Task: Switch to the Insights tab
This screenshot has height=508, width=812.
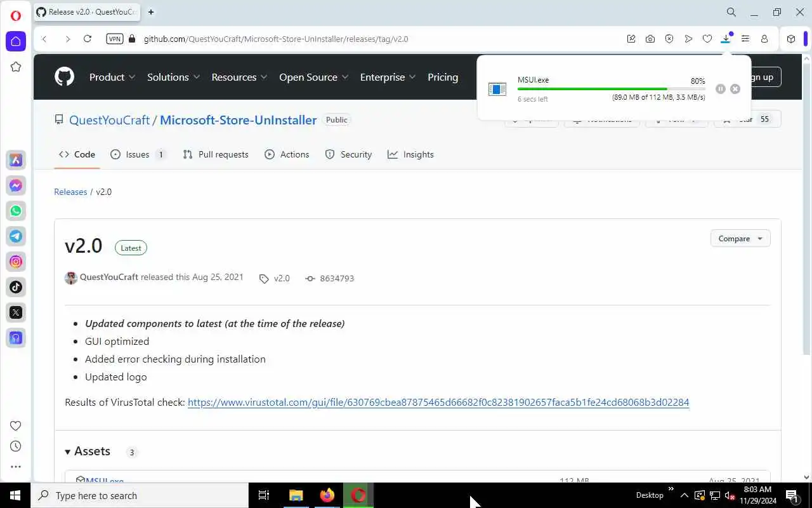Action: pyautogui.click(x=410, y=154)
